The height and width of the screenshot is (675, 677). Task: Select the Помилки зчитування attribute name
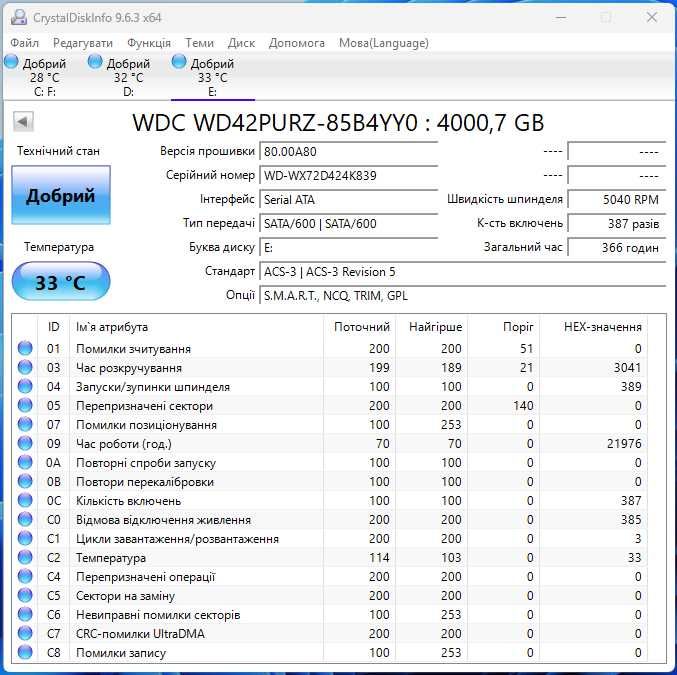pyautogui.click(x=133, y=349)
